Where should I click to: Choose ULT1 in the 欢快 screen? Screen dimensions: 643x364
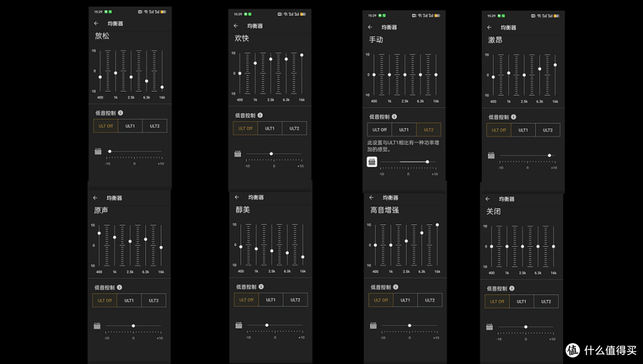pos(270,128)
